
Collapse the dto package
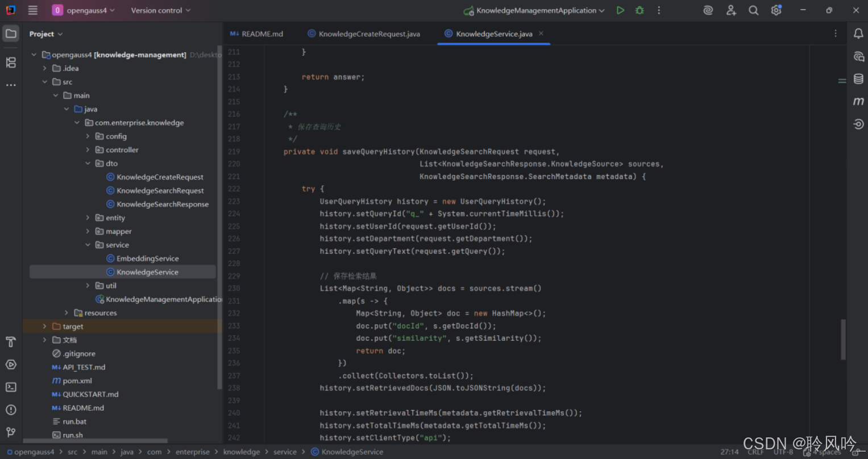click(x=88, y=164)
